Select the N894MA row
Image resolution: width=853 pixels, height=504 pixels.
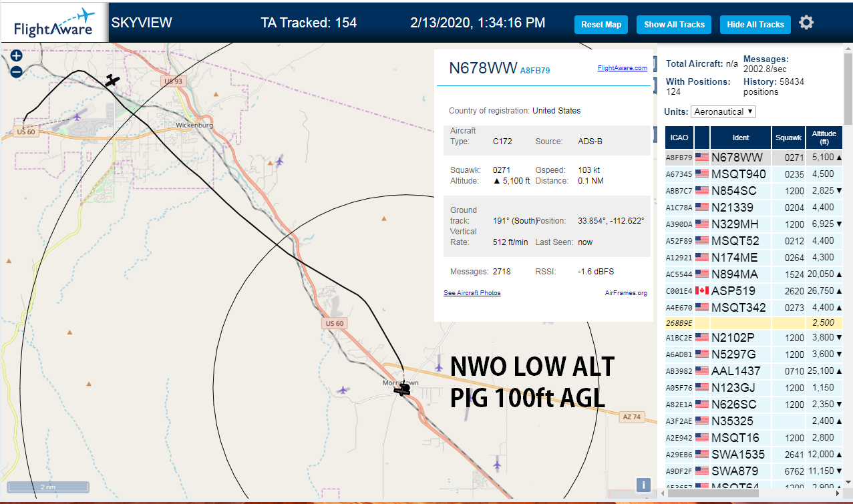click(x=754, y=274)
